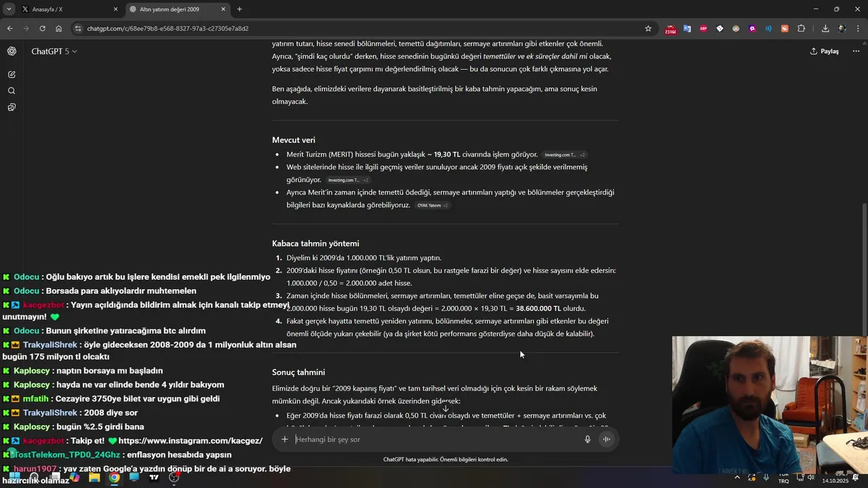Open the Windows Start button
Screen dimensions: 868x488
point(14,477)
